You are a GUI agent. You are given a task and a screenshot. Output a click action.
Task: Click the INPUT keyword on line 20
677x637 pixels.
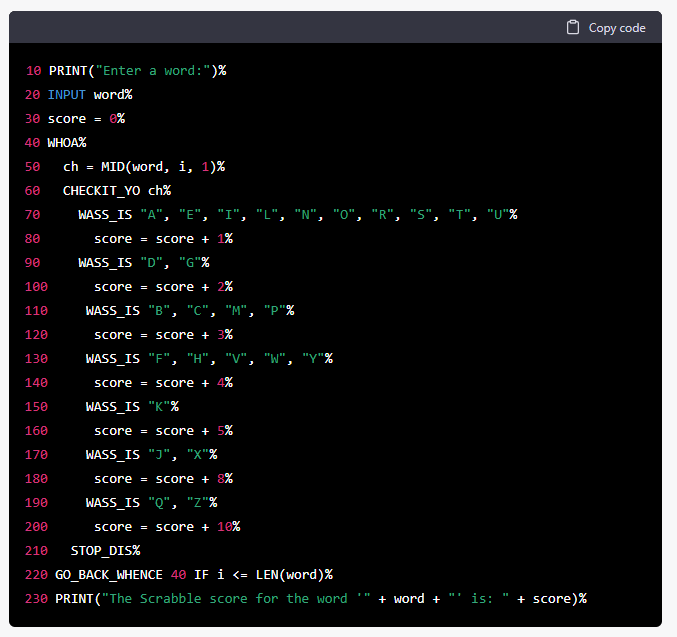pos(66,95)
